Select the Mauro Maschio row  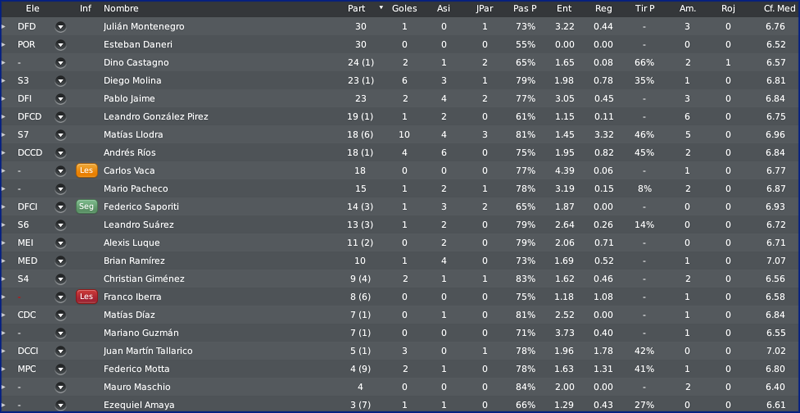(400, 386)
